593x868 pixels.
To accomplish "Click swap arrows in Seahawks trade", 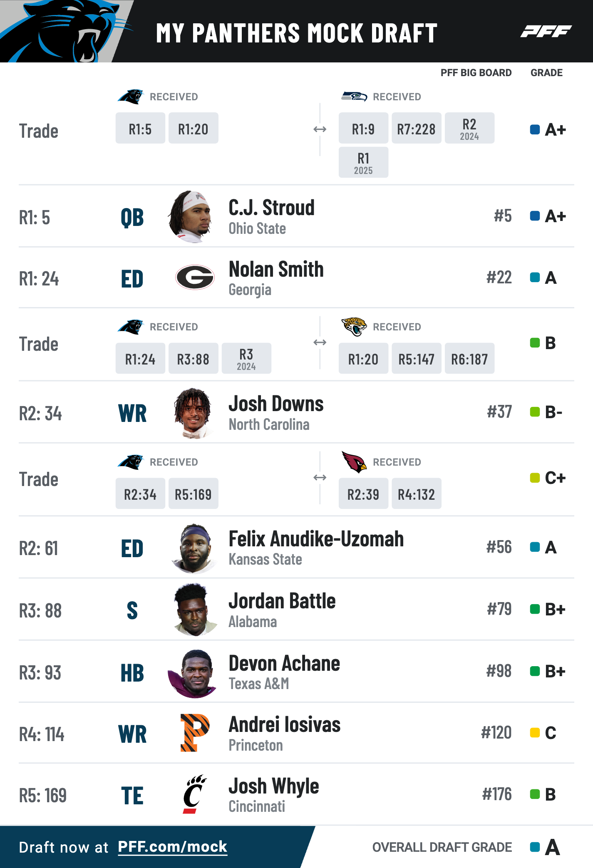I will [x=320, y=129].
